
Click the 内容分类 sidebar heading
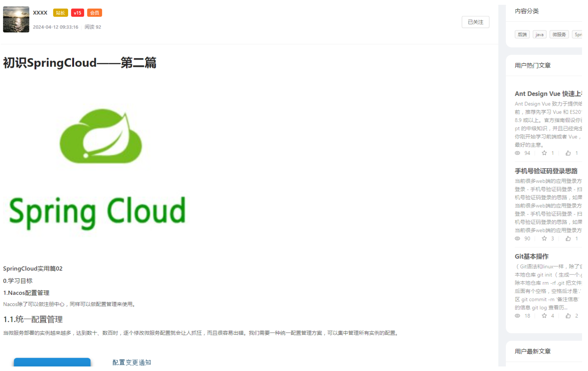(527, 11)
